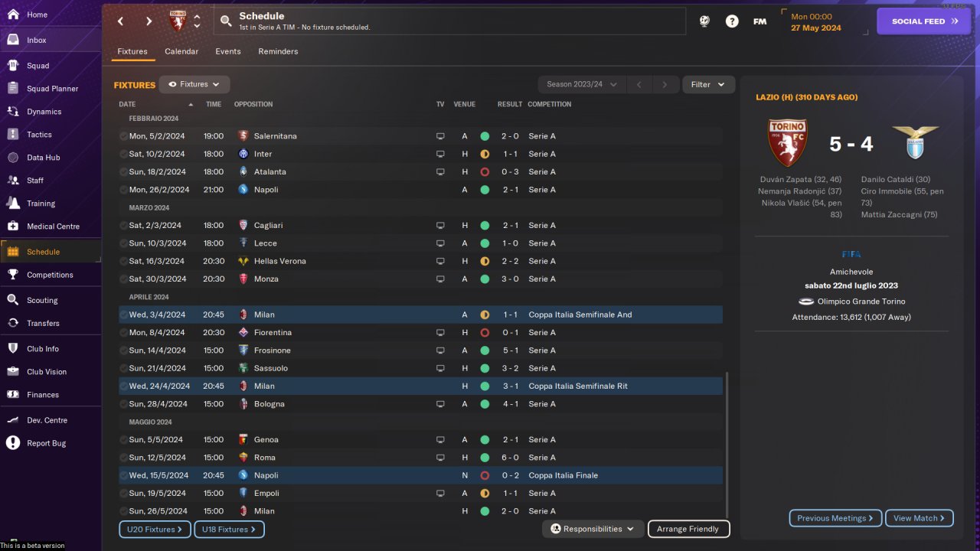Tick the circle beside the Monza fixture

pos(123,279)
